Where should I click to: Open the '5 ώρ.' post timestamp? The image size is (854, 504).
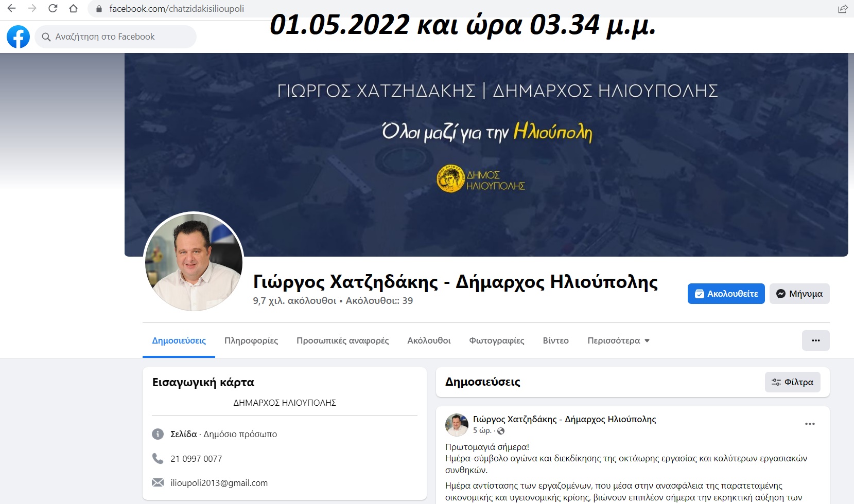pos(482,430)
